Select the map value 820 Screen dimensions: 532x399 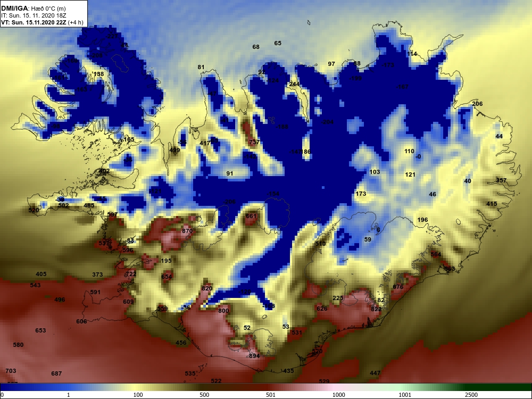click(x=206, y=288)
